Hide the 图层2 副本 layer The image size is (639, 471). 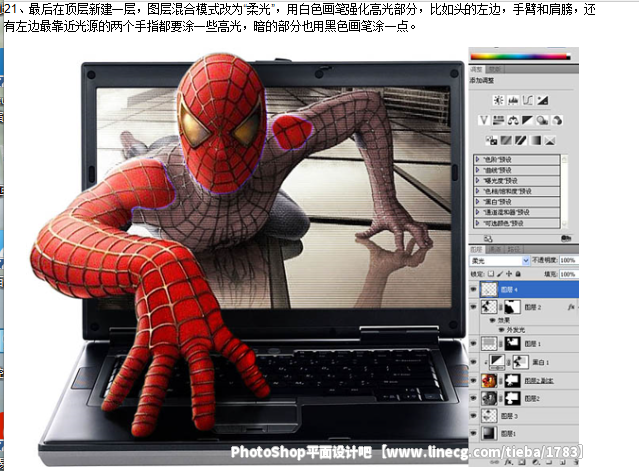[473, 380]
